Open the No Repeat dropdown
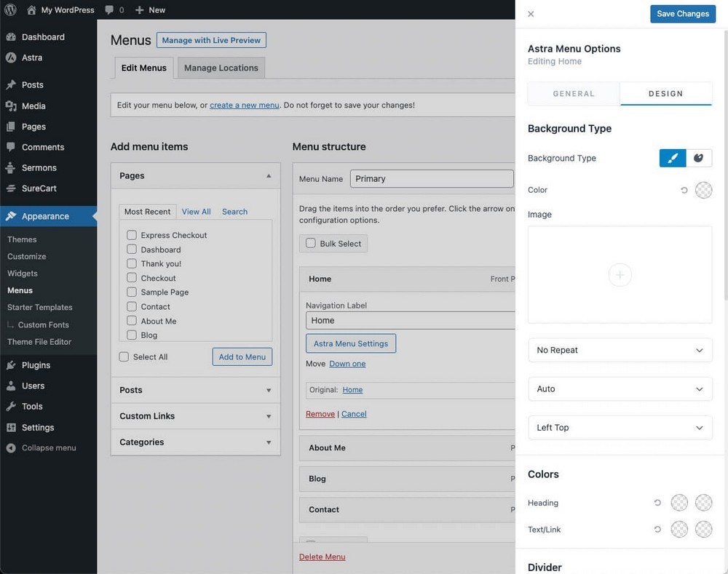Viewport: 728px width, 574px height. pos(620,350)
